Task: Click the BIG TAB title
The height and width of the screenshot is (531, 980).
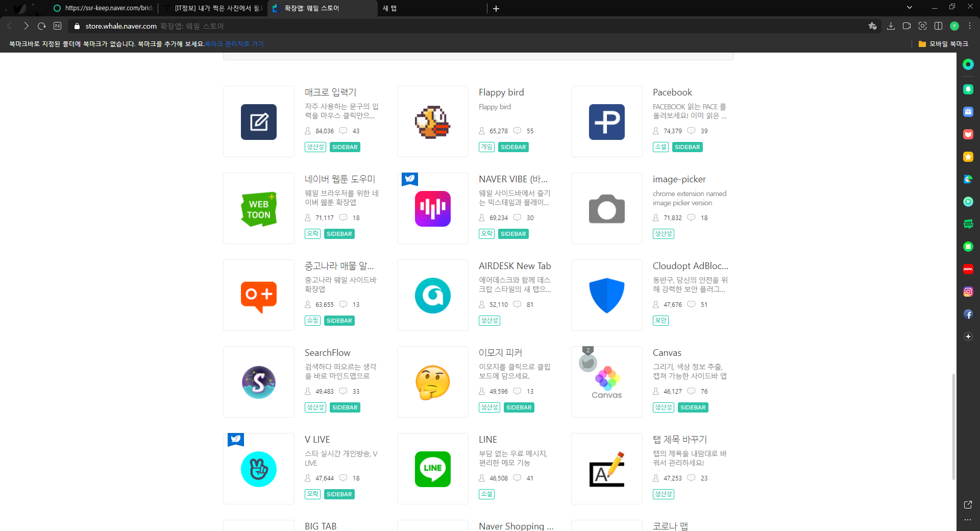Action: (321, 526)
